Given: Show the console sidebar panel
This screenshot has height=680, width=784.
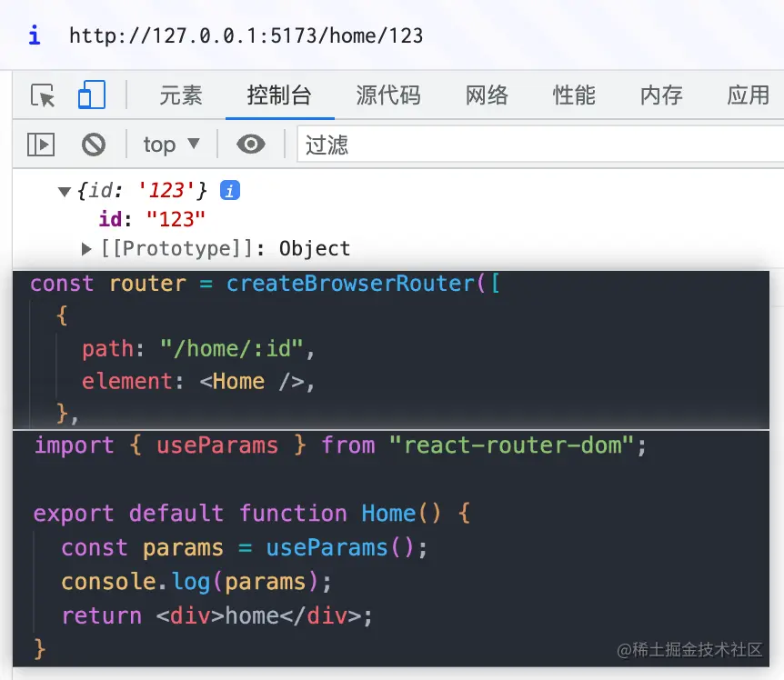Looking at the screenshot, I should [41, 145].
